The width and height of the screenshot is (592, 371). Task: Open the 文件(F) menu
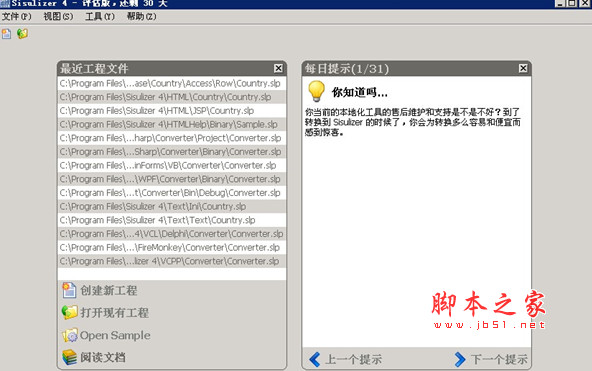coord(17,17)
